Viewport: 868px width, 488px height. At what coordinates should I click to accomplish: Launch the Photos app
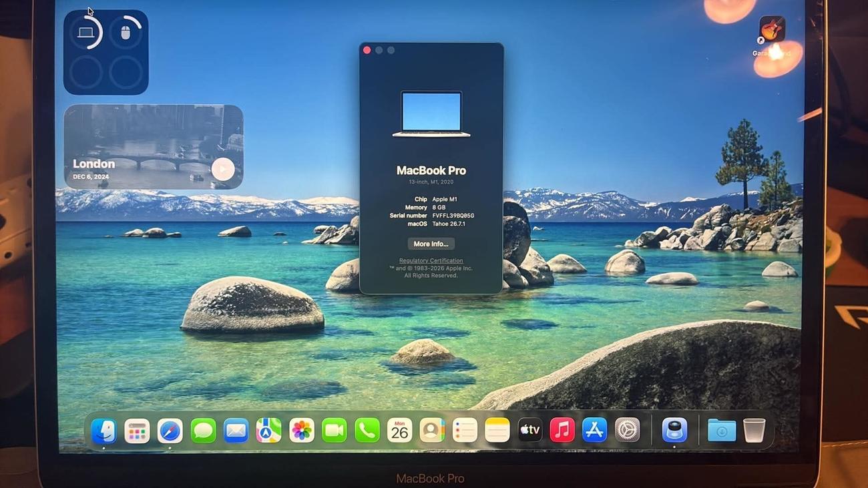tap(301, 431)
